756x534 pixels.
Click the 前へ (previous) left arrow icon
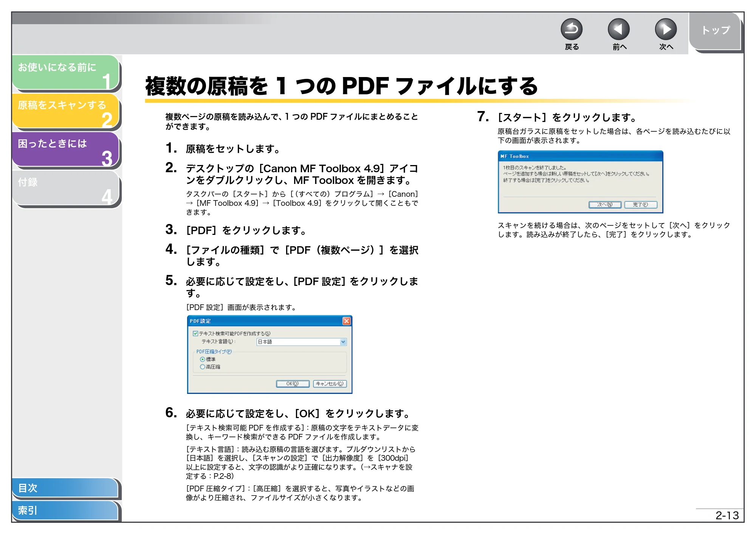pyautogui.click(x=618, y=29)
